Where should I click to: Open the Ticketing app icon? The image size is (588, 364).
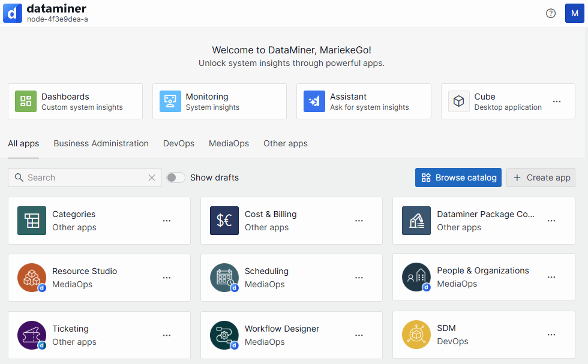[x=32, y=335]
